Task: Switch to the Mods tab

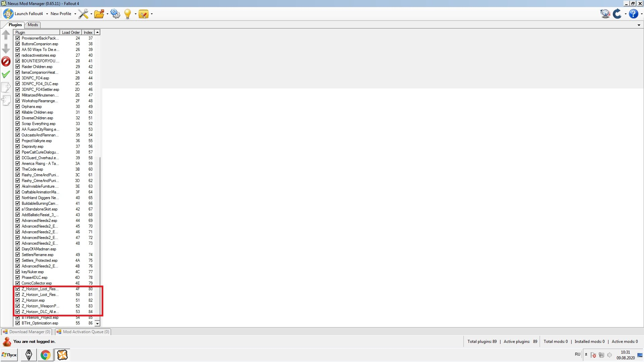Action: pyautogui.click(x=33, y=25)
